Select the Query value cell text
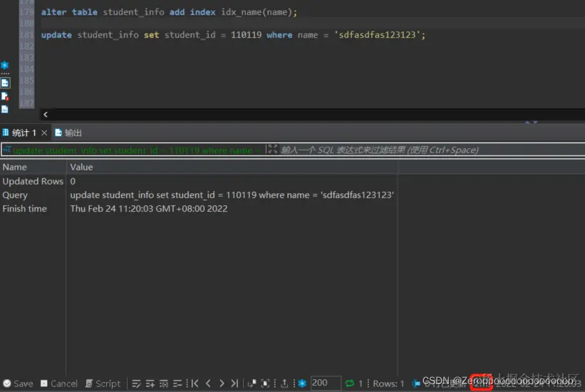This screenshot has height=392, width=585. point(232,195)
